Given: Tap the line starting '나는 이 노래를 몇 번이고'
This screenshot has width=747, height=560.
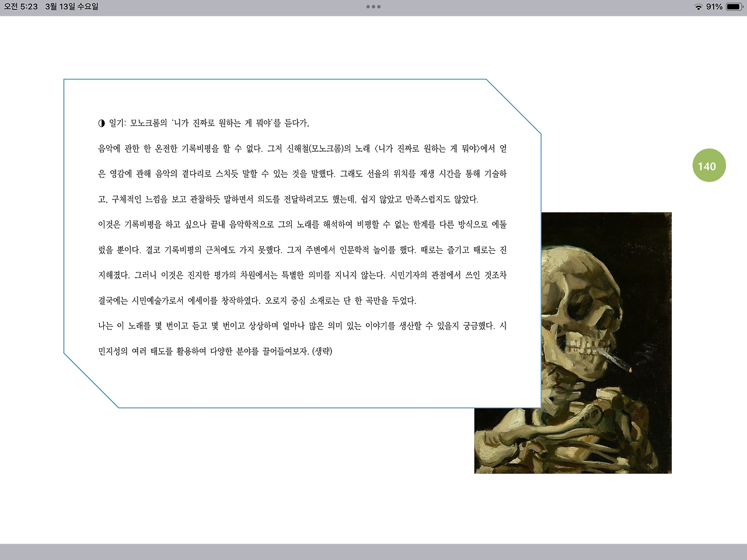Looking at the screenshot, I should point(302,326).
